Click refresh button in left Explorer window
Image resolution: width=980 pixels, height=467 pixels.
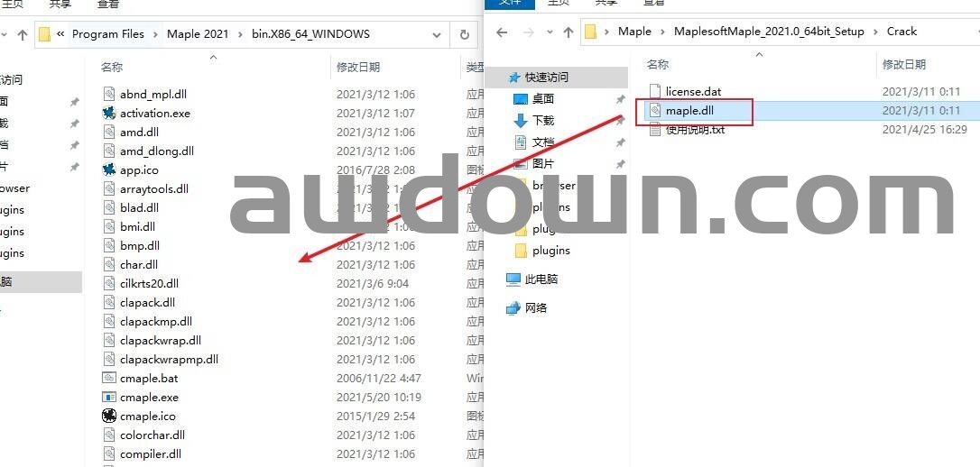pyautogui.click(x=465, y=35)
